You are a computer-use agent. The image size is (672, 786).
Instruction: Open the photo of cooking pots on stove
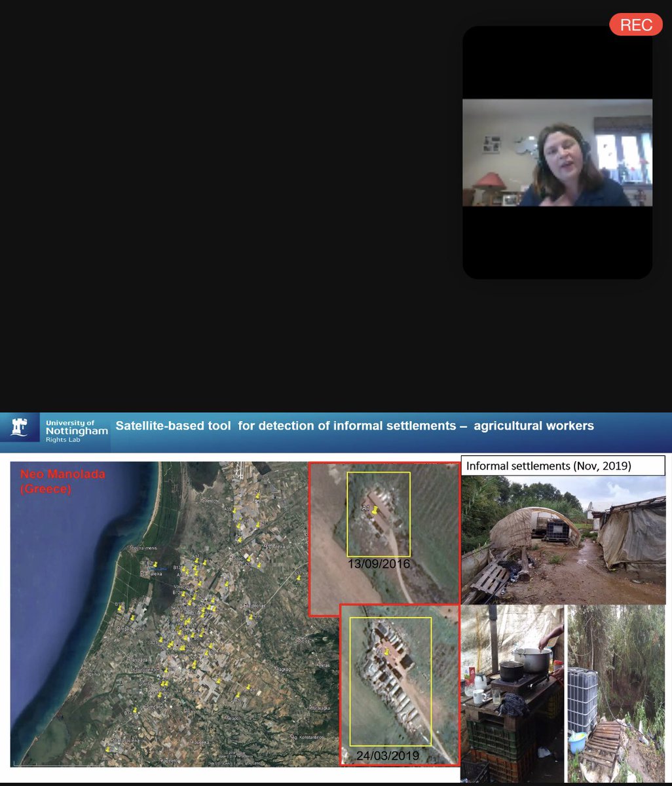tap(512, 694)
